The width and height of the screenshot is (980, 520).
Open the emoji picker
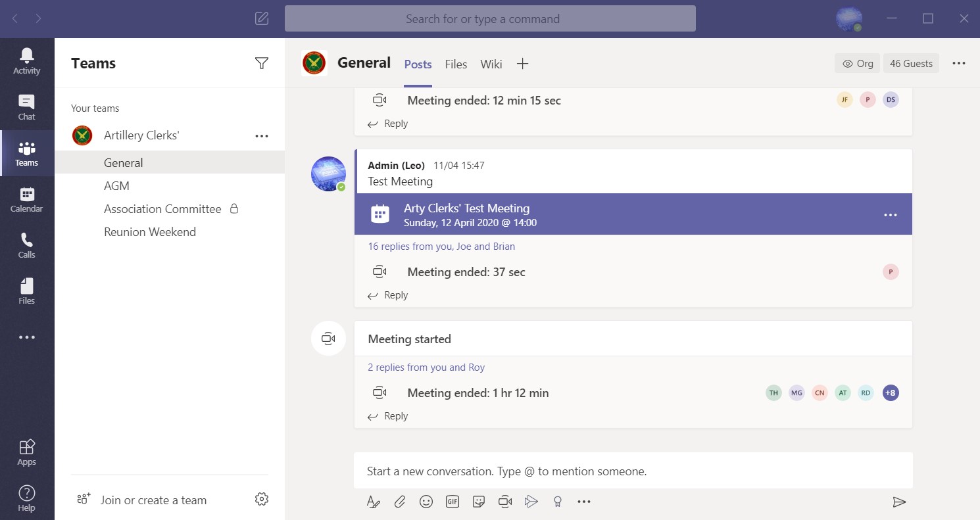pos(426,502)
